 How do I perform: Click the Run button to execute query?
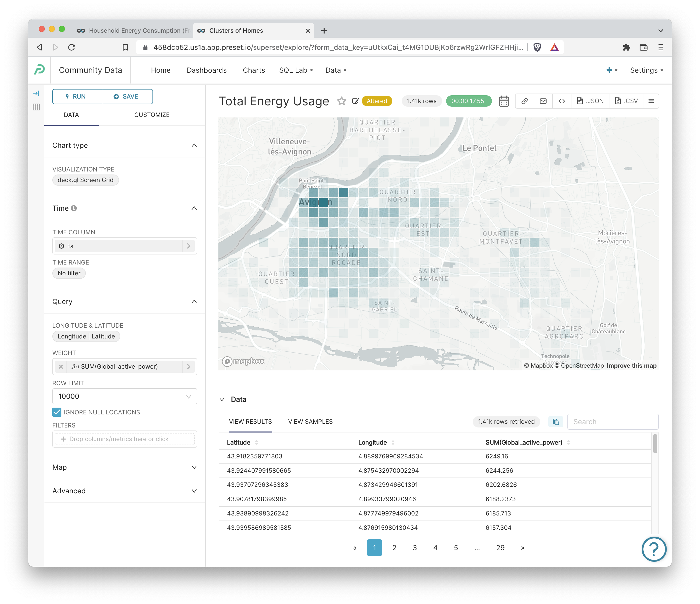tap(76, 96)
